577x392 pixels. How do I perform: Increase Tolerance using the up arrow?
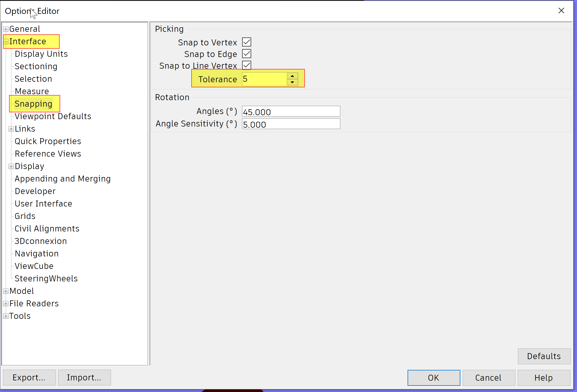[292, 75]
